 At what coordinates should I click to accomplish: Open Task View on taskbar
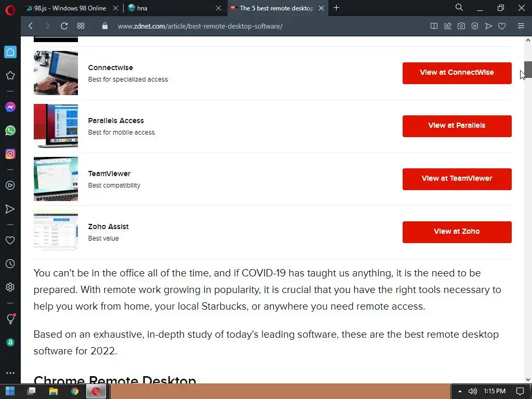pyautogui.click(x=32, y=391)
